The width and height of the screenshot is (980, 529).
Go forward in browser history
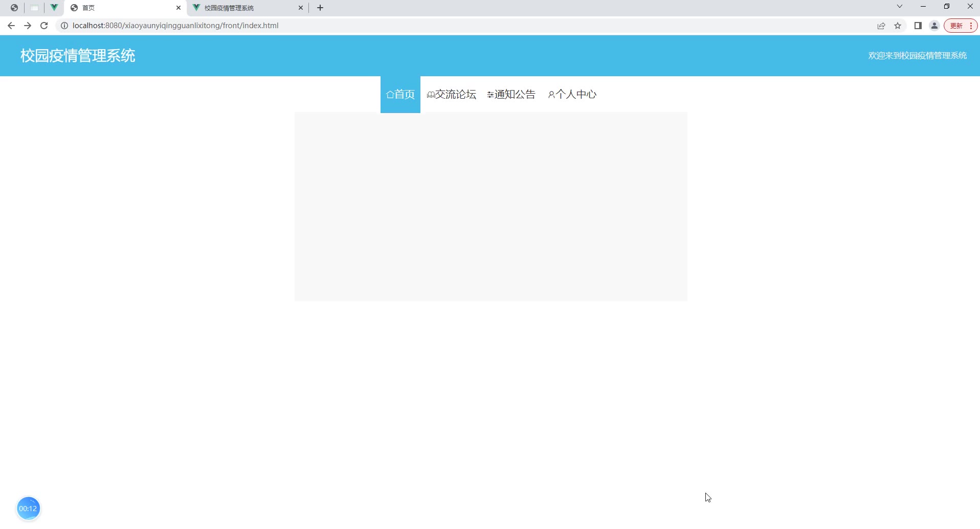tap(28, 26)
